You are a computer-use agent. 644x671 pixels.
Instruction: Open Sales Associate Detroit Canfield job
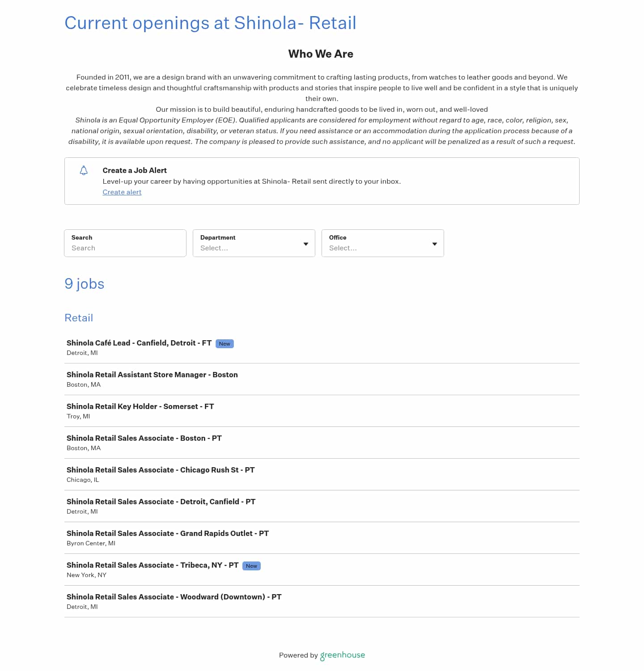(161, 502)
